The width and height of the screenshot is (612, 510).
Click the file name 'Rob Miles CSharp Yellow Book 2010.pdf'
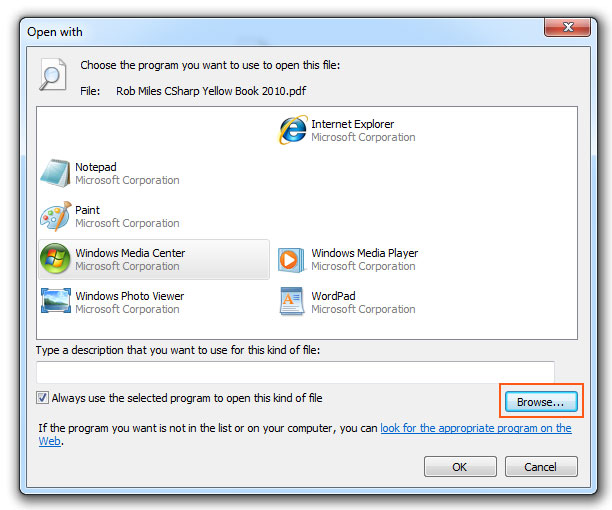coord(211,91)
